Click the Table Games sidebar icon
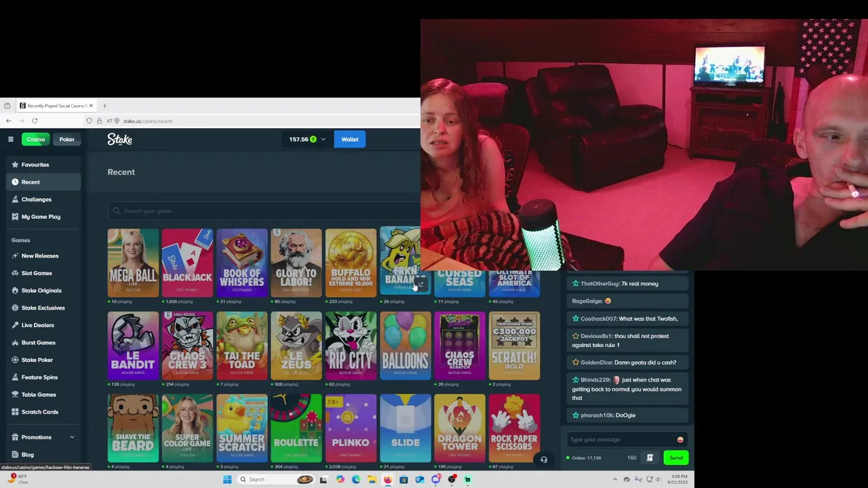Viewport: 868px width, 488px height. pos(15,394)
